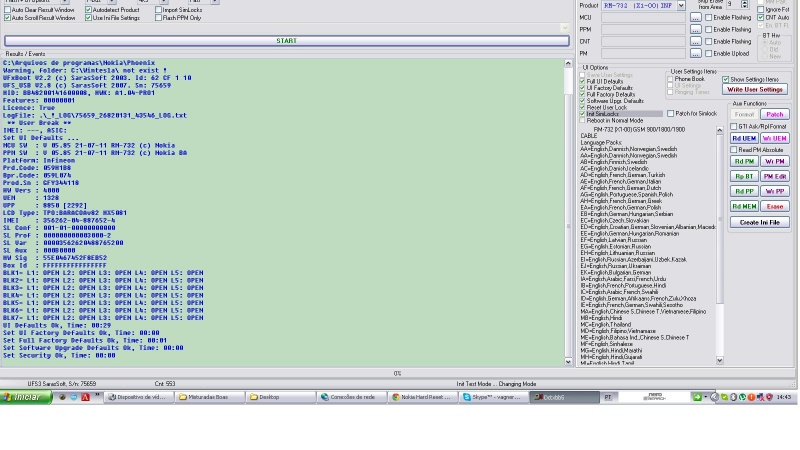Click Write User Settings

click(x=755, y=89)
